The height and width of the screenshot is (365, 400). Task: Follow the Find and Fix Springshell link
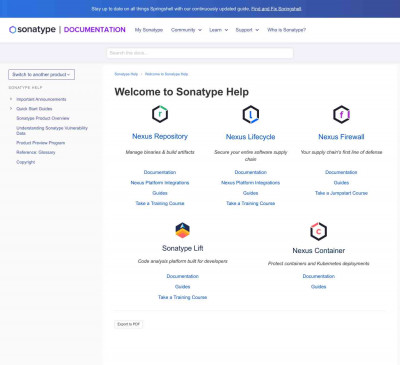point(276,9)
